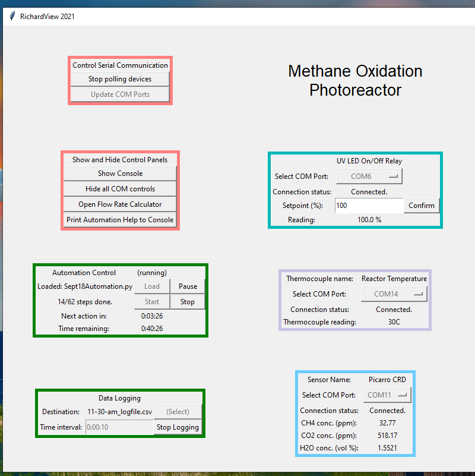This screenshot has width=475, height=476.
Task: Open the thermocouple COM14 port dropdown
Action: pos(394,294)
